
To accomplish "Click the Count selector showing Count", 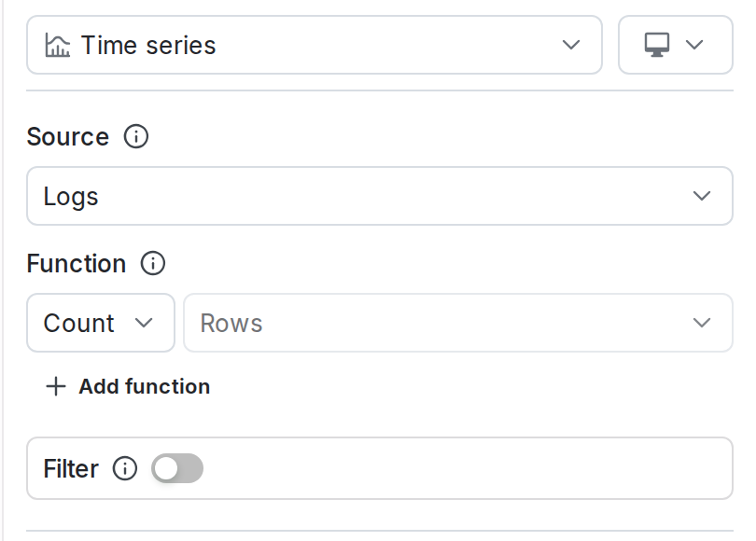I will tap(100, 323).
